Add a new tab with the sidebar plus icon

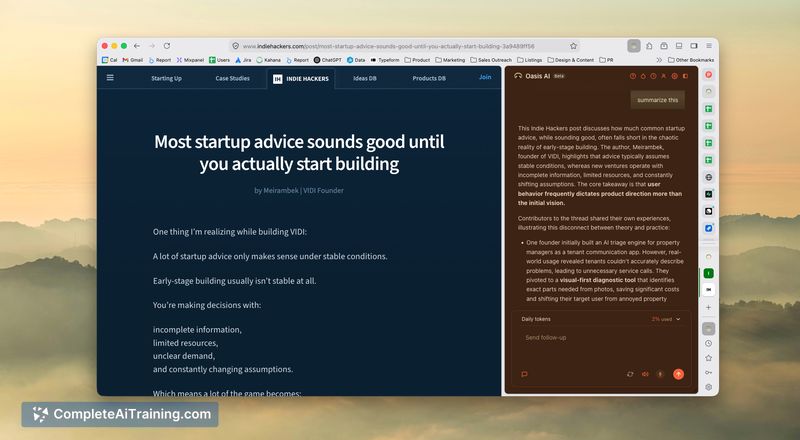pyautogui.click(x=709, y=307)
